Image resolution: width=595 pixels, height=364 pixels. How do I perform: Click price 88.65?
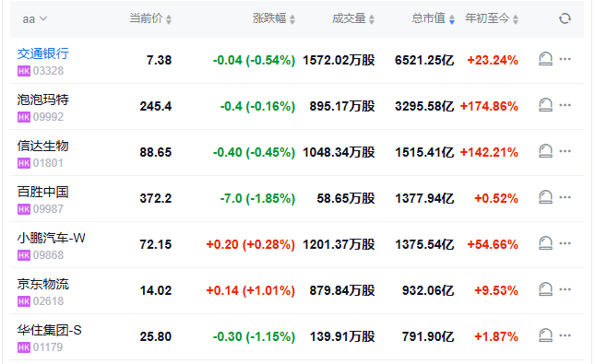pos(156,152)
